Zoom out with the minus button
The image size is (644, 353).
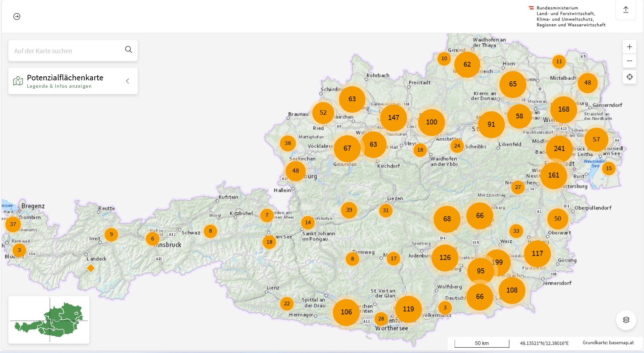point(629,61)
